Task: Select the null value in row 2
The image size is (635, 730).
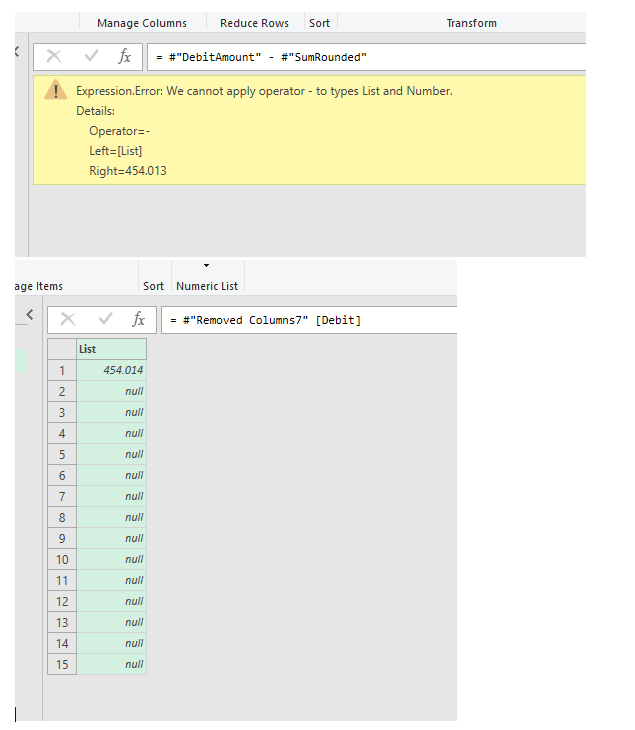Action: point(112,392)
